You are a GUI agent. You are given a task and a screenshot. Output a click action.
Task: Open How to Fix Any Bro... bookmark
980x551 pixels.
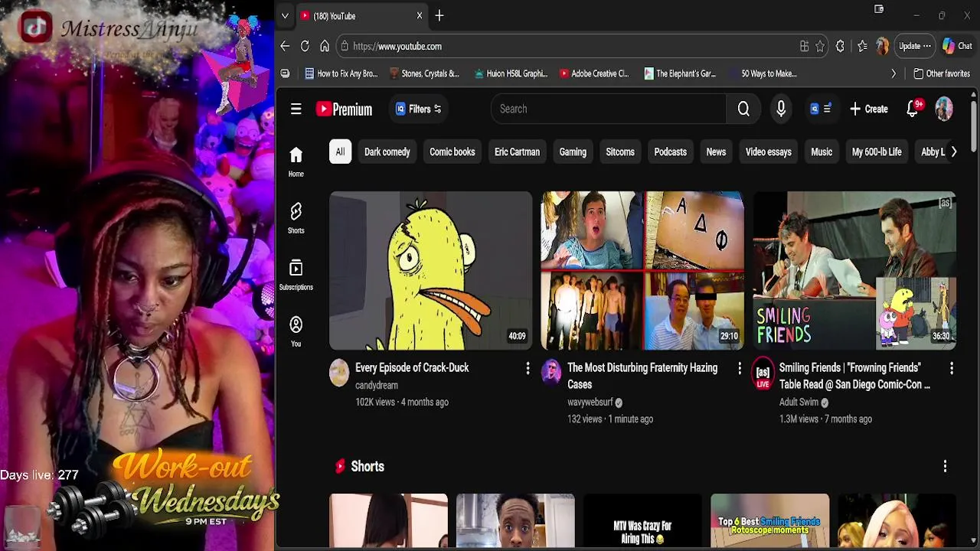pos(341,73)
